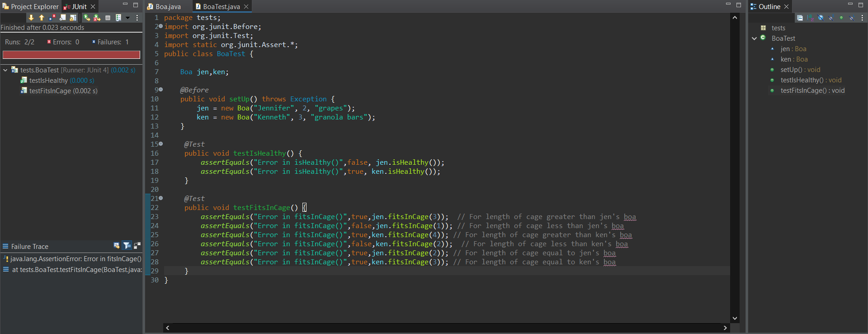Collapse all in Outline view

click(800, 18)
